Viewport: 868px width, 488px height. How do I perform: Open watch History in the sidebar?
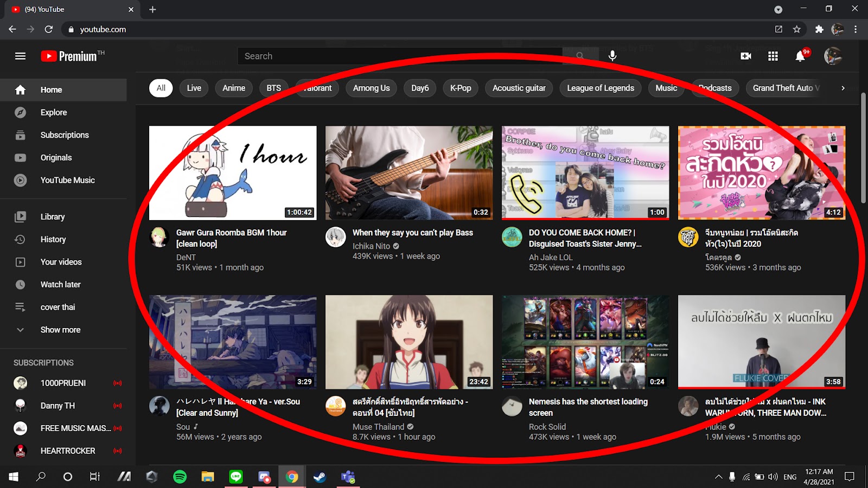pos(63,239)
